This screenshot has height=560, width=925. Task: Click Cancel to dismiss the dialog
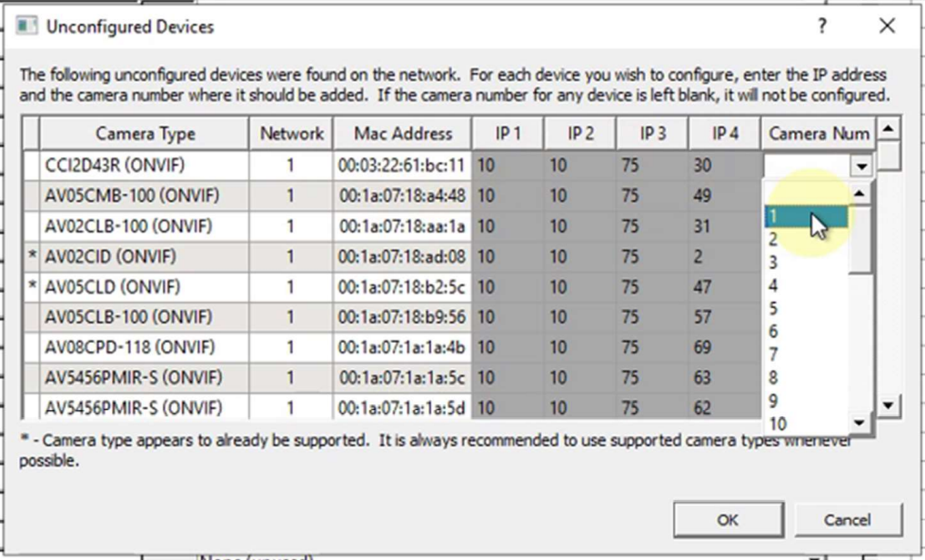[847, 520]
